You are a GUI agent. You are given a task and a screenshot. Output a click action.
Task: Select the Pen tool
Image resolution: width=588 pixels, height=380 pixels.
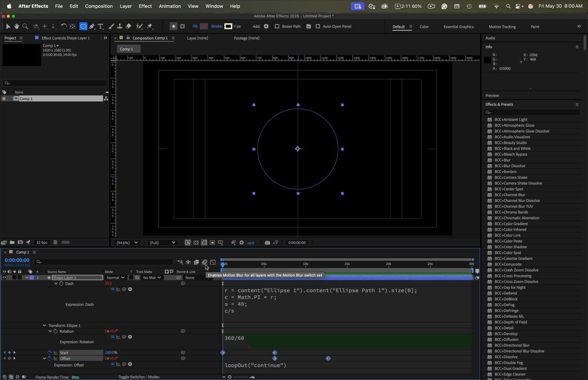(92, 26)
